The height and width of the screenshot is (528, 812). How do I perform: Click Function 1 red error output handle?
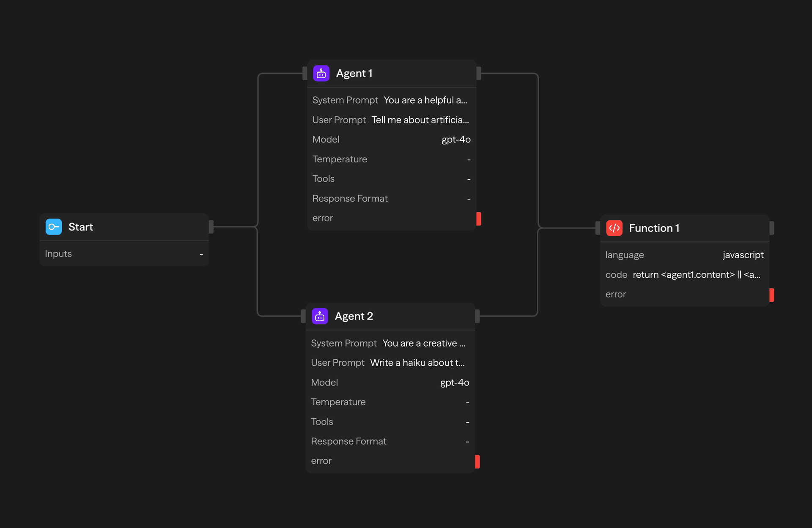[x=772, y=295]
